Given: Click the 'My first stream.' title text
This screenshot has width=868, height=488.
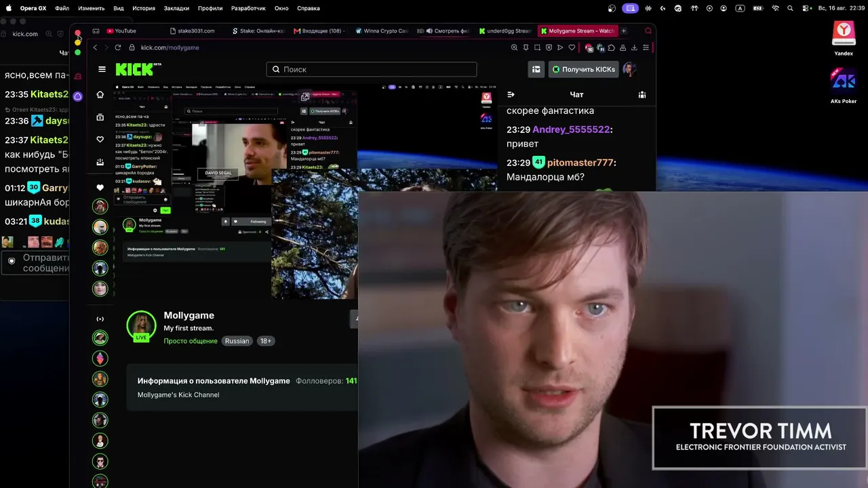Looking at the screenshot, I should pos(189,328).
